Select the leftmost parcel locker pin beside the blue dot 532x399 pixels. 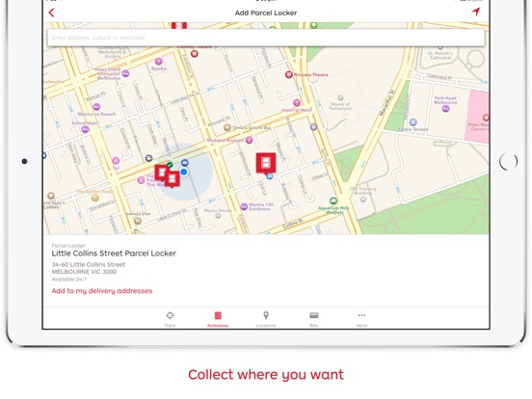[161, 173]
